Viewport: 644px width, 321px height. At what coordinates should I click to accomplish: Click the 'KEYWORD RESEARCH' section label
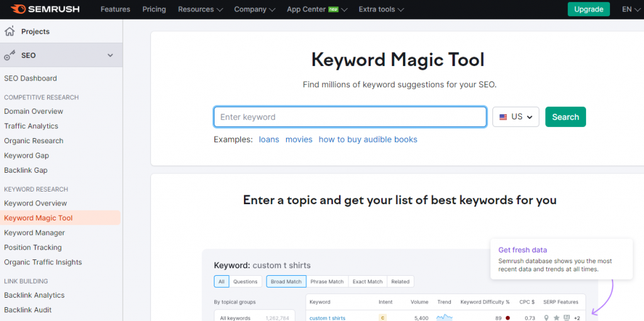pos(36,189)
